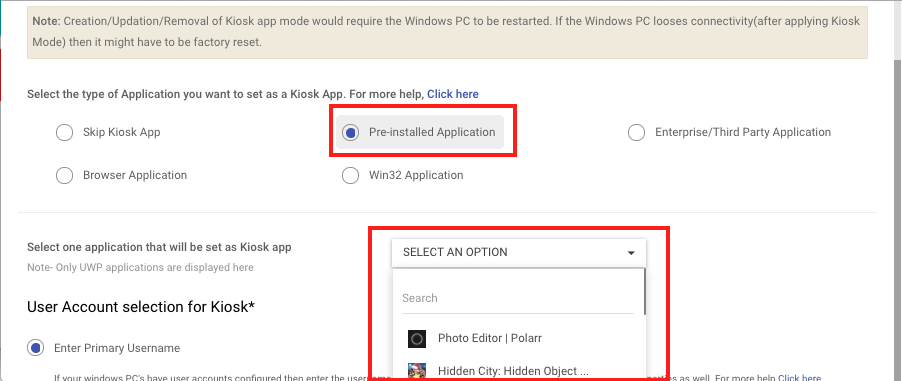The height and width of the screenshot is (381, 902).
Task: Click the Hidden City game icon
Action: point(416,371)
